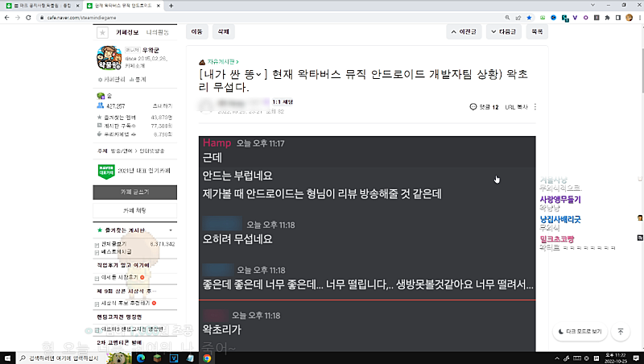The width and height of the screenshot is (644, 364).
Task: Click the 카페 글쓰기 button
Action: 134,192
